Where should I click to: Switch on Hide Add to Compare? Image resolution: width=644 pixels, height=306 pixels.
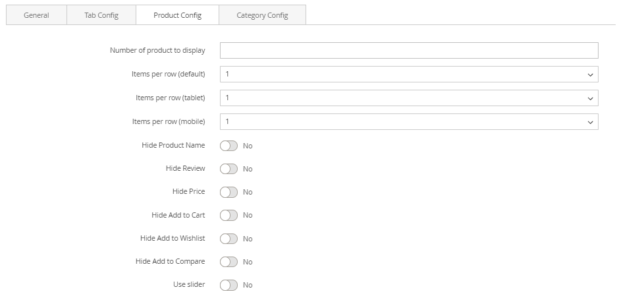228,262
